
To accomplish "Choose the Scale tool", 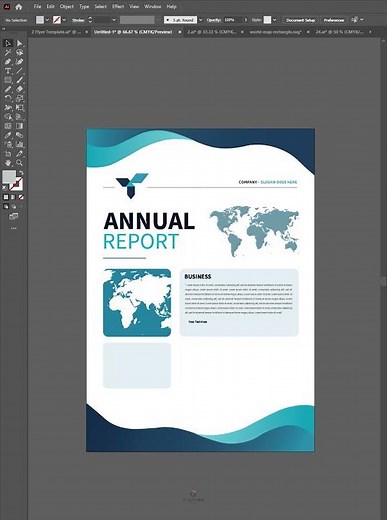I will [x=19, y=98].
